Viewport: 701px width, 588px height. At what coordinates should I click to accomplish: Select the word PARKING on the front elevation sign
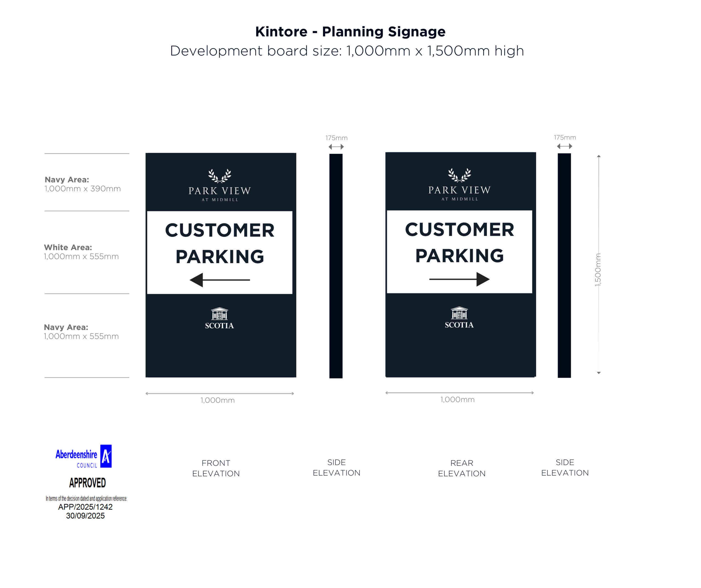220,257
